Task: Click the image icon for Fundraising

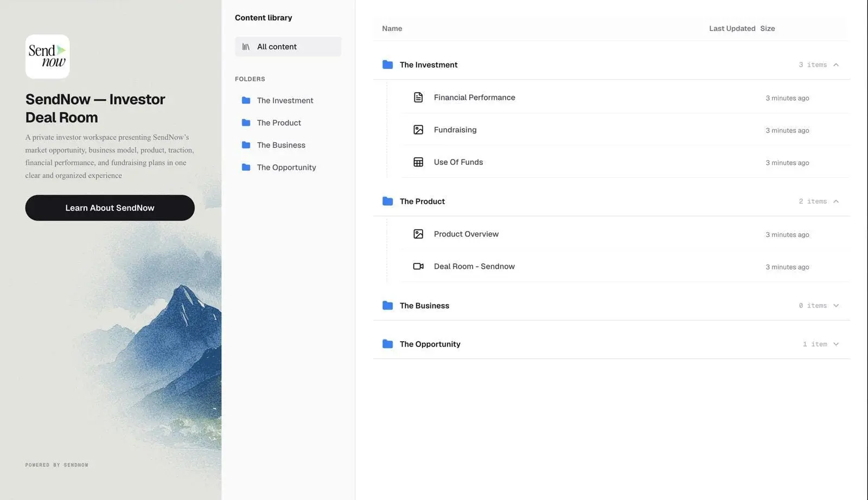Action: [x=418, y=130]
